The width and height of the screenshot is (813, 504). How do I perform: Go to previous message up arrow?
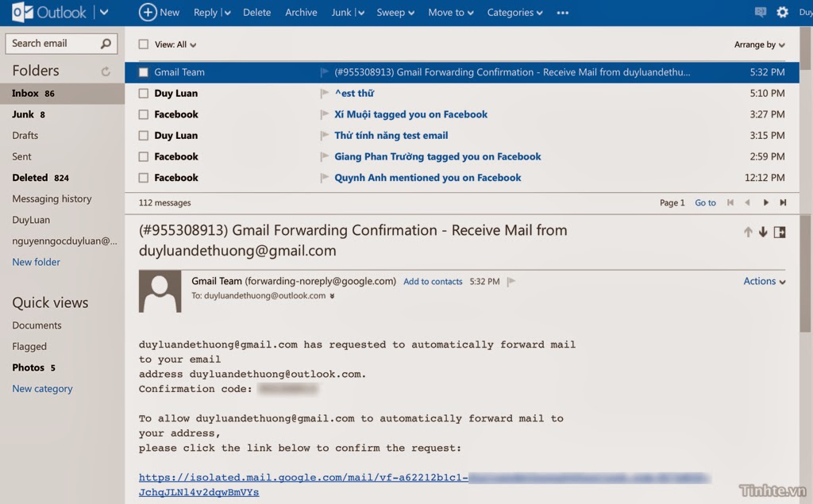click(x=748, y=233)
